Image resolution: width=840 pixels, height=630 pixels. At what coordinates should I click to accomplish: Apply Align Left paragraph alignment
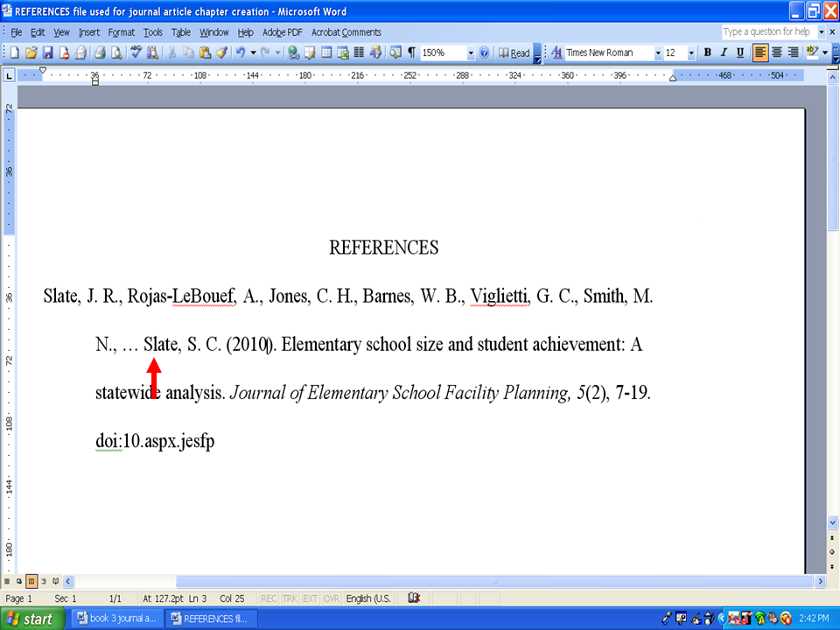coord(760,52)
